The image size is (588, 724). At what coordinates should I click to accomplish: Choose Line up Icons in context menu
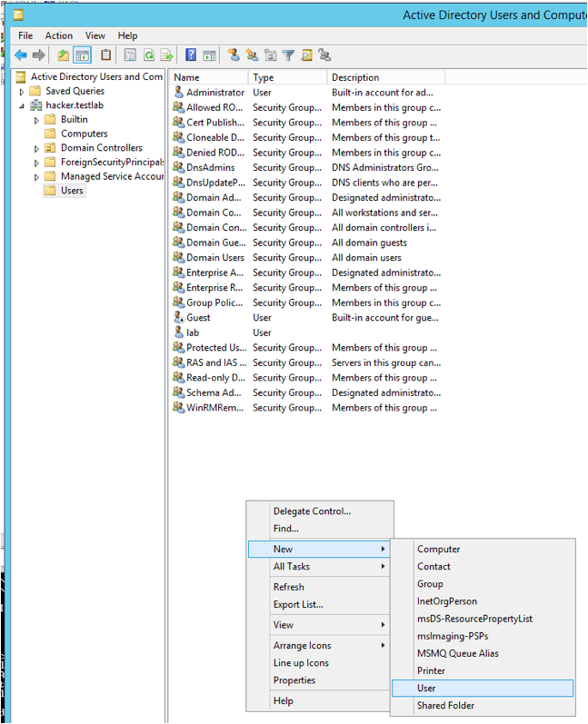pos(319,662)
